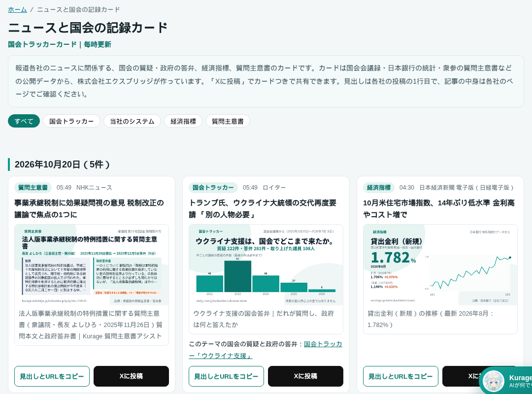Click caption ウクライナ支援の国会答弁

tap(263, 319)
